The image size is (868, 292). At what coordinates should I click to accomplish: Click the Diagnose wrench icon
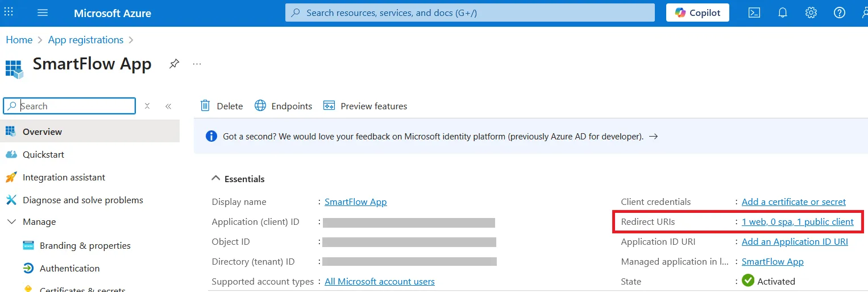[x=11, y=200]
